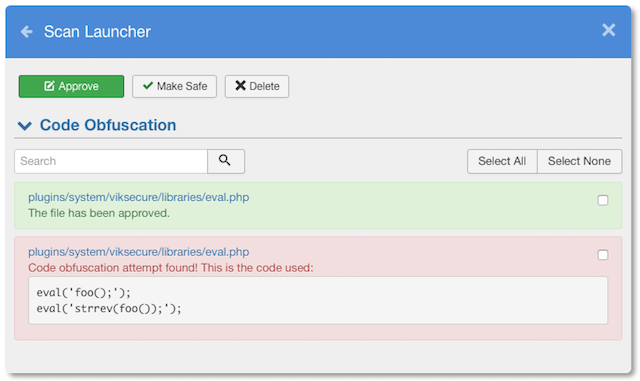The height and width of the screenshot is (381, 640).
Task: Click the Scan Launcher title text
Action: click(97, 31)
